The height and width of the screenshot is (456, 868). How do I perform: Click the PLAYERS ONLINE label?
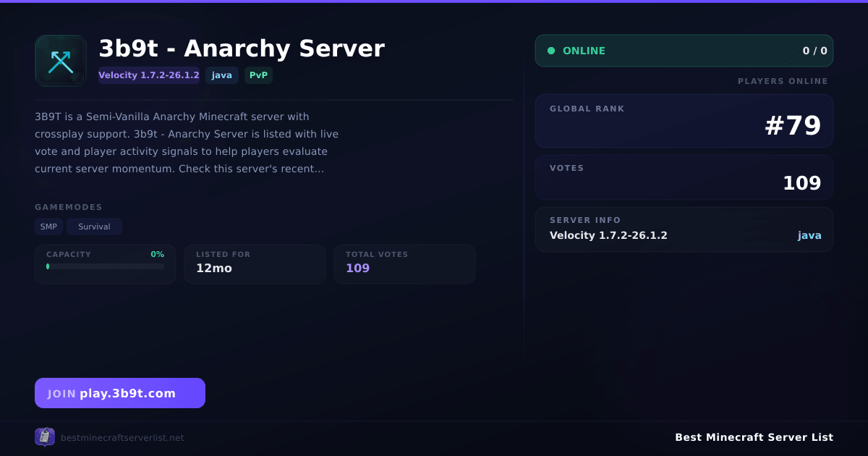point(783,81)
